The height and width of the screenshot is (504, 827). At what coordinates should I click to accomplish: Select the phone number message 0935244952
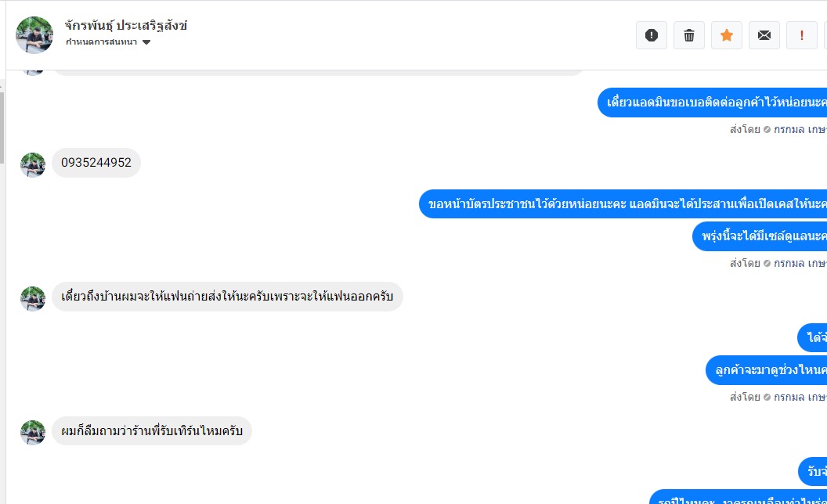[x=96, y=162]
